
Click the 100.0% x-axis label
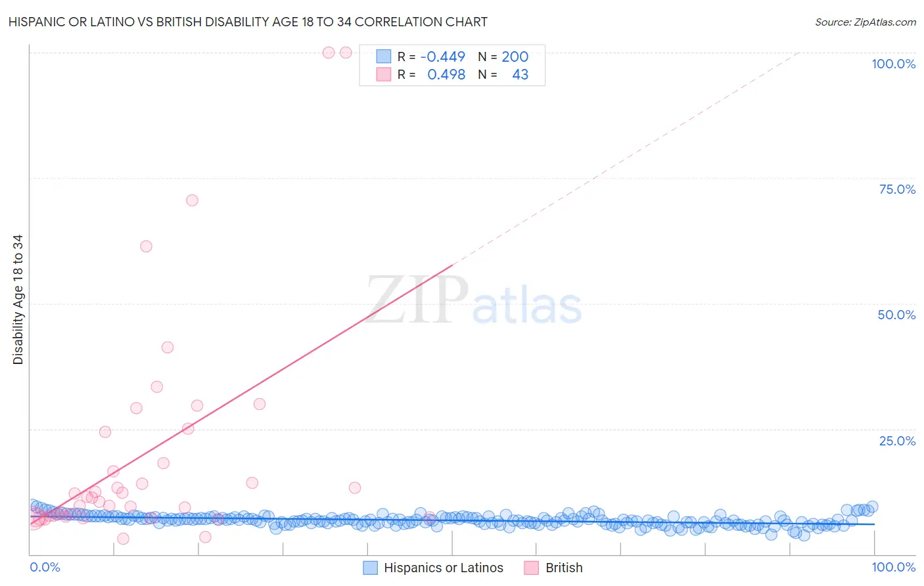tap(893, 567)
